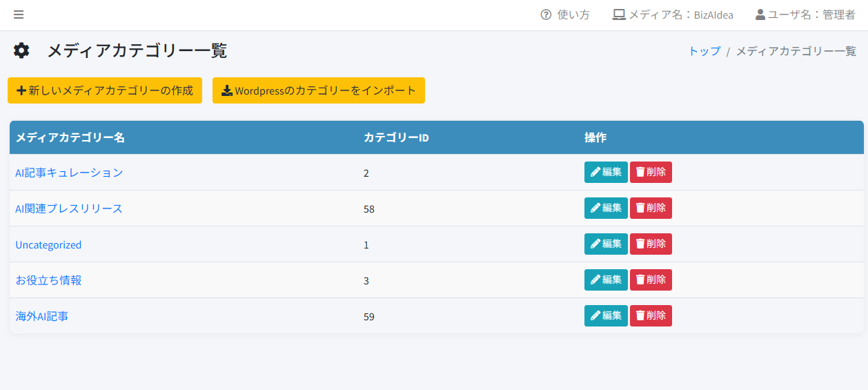Screen dimensions: 868x390
Task: Edit the 海外AI記事 category
Action: tap(605, 315)
